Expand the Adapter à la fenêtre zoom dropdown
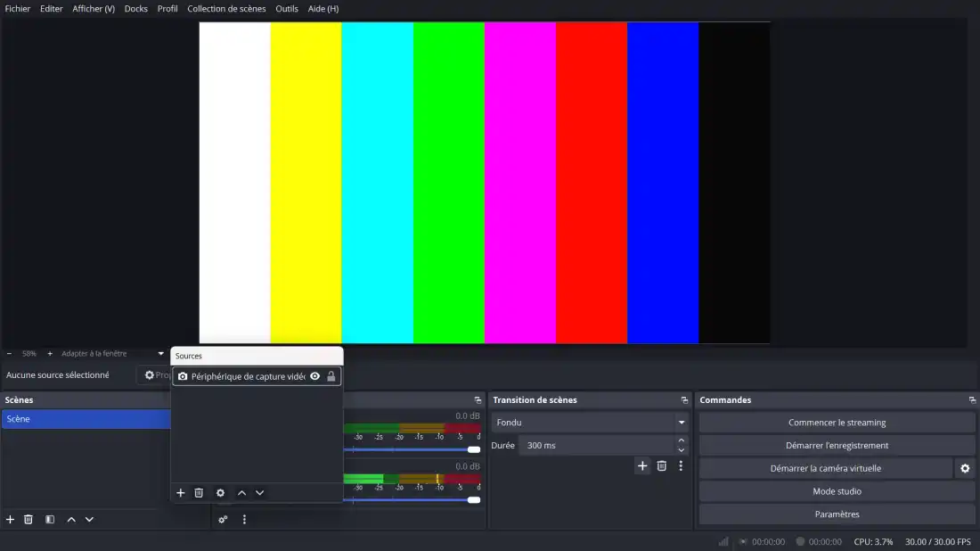 160,354
